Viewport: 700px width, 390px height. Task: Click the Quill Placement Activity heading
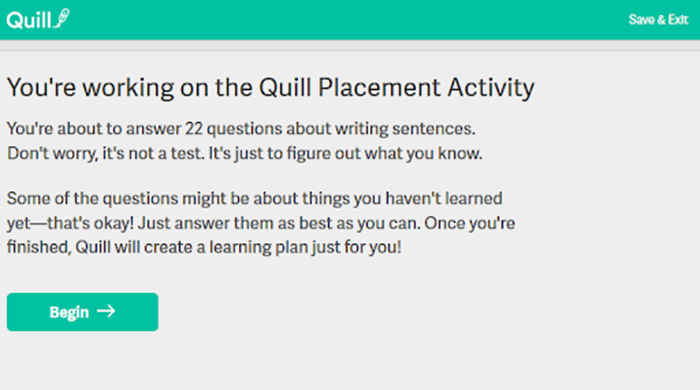coord(271,87)
